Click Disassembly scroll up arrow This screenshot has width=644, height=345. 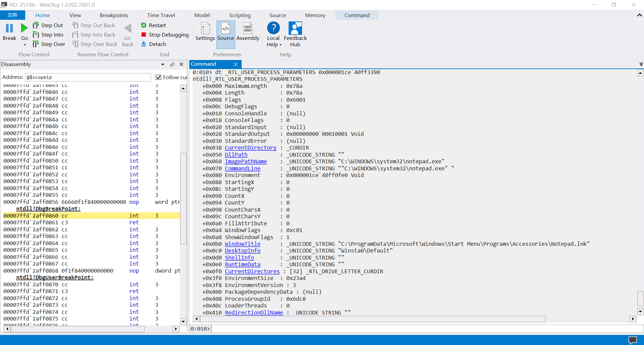[183, 89]
